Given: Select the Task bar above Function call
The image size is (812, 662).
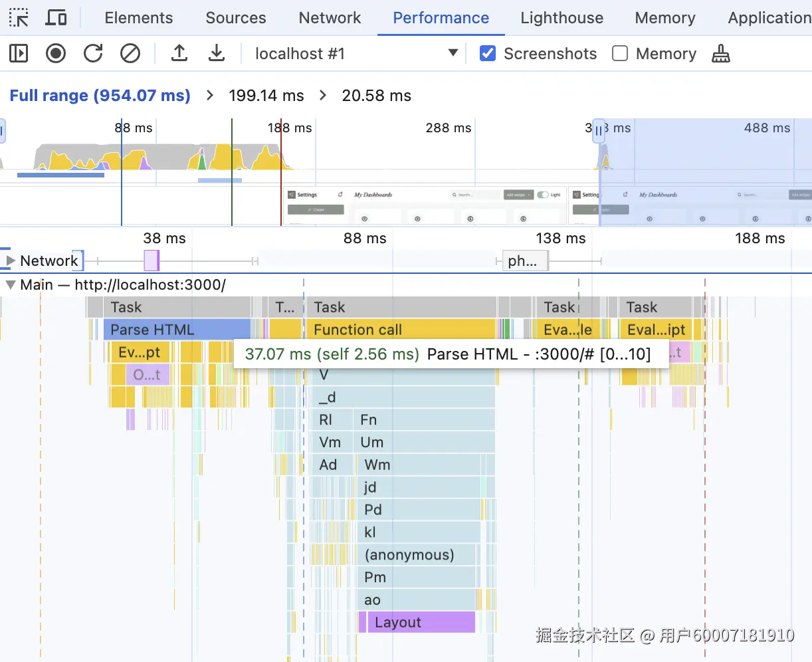Looking at the screenshot, I should pos(401,307).
